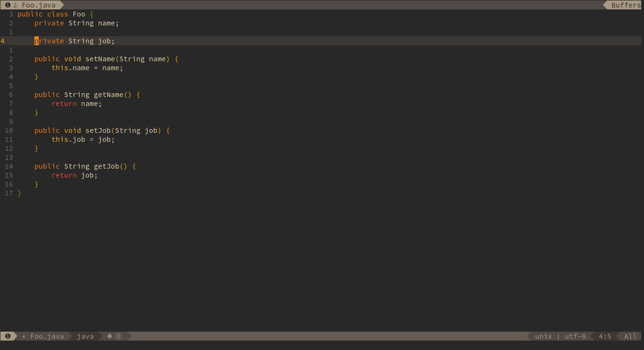This screenshot has width=644, height=350.
Task: Click the tabline arrow separator after Foo.java
Action: [x=62, y=5]
